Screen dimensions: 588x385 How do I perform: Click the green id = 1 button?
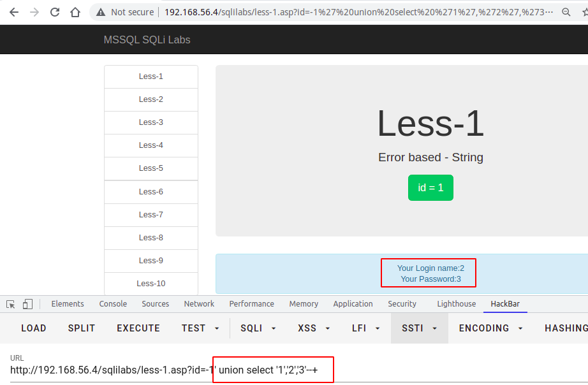pyautogui.click(x=430, y=187)
